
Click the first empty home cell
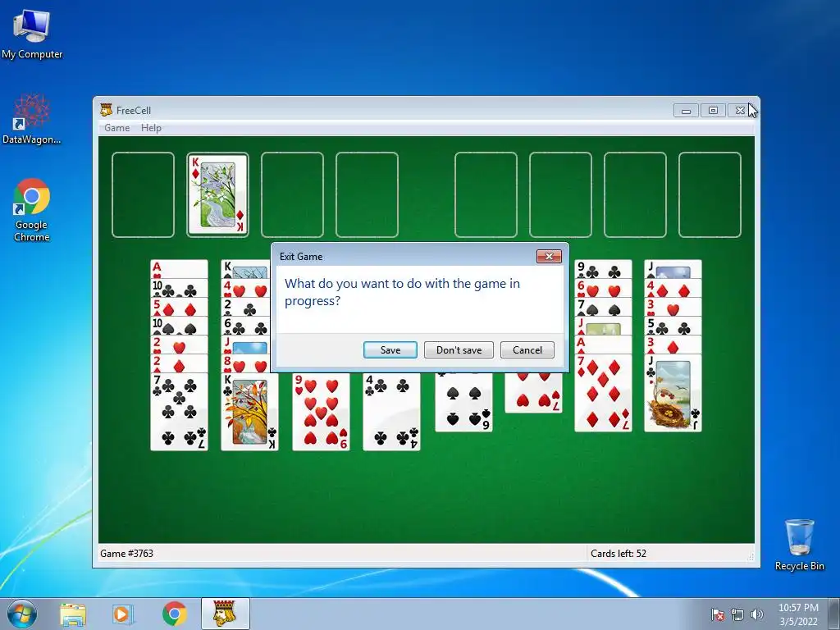tap(486, 194)
